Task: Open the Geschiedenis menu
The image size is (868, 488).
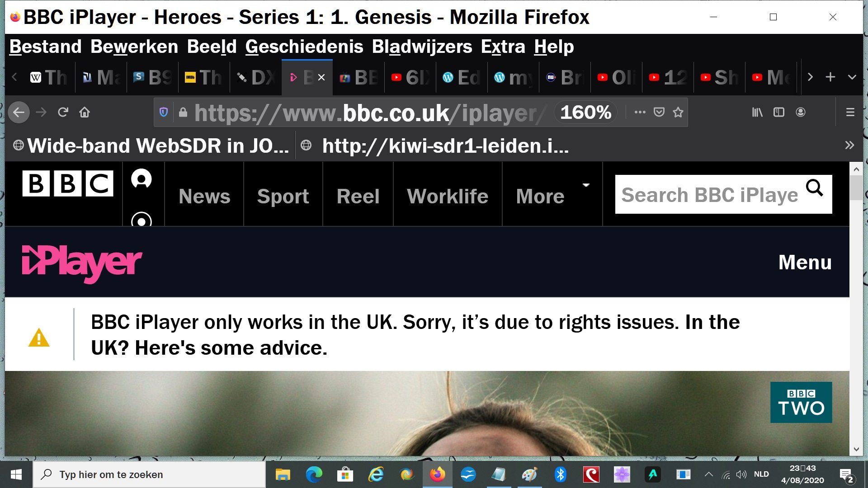Action: click(x=304, y=47)
